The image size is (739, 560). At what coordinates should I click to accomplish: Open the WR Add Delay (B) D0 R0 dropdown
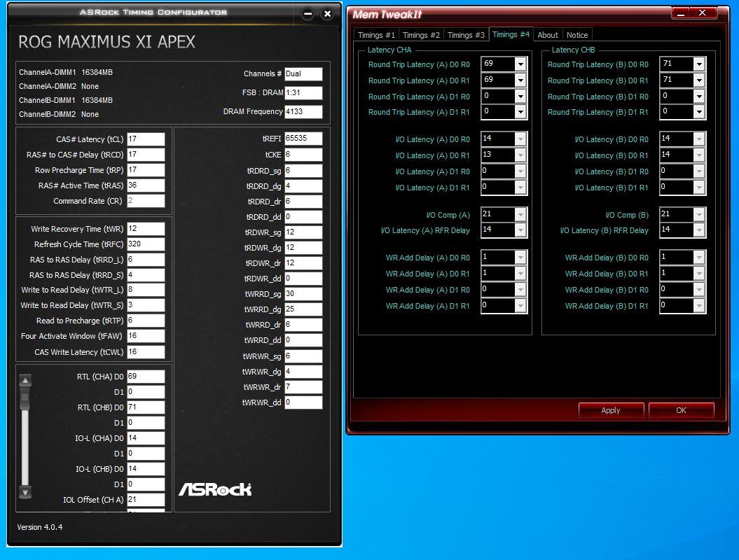pos(699,258)
